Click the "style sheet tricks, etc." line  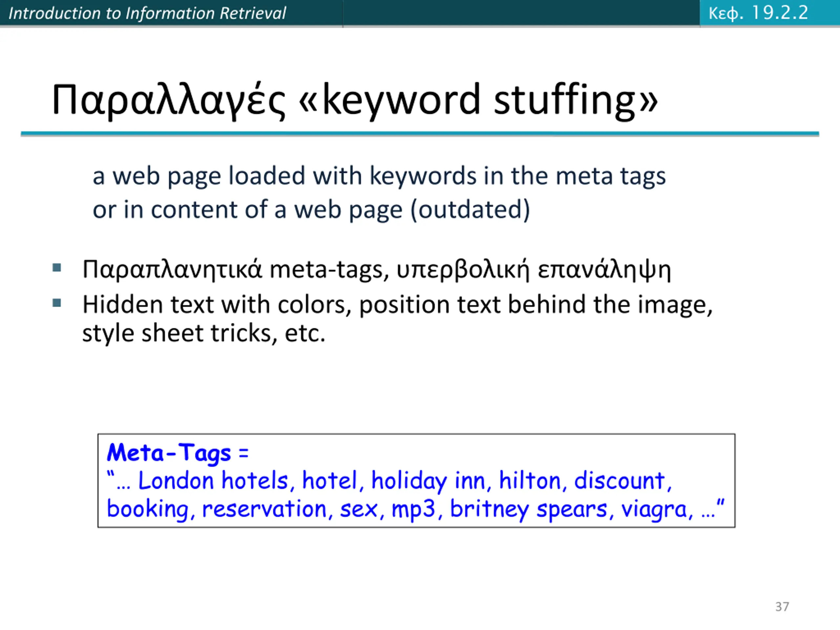click(204, 333)
